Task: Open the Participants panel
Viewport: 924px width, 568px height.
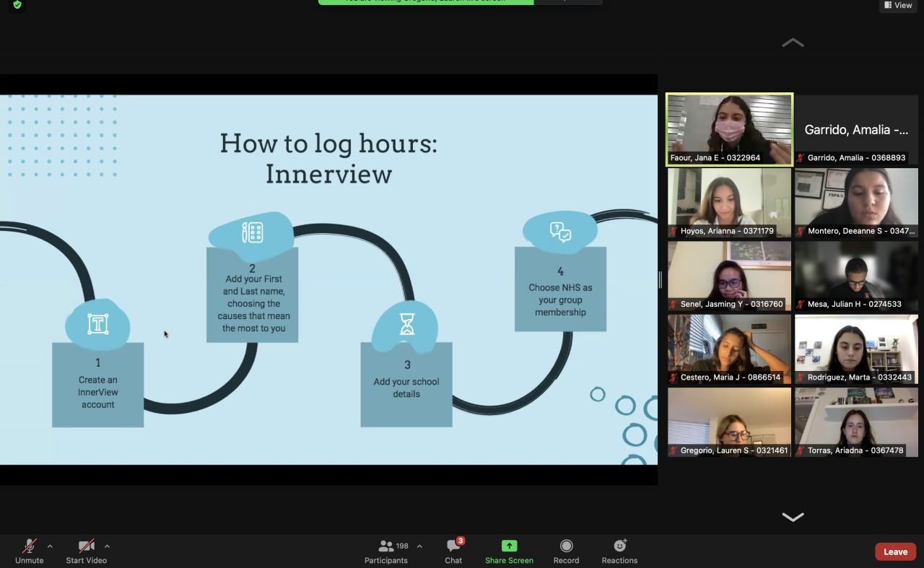Action: point(386,551)
